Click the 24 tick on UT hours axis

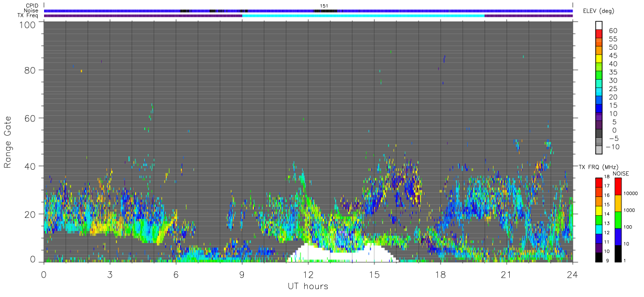pyautogui.click(x=573, y=274)
